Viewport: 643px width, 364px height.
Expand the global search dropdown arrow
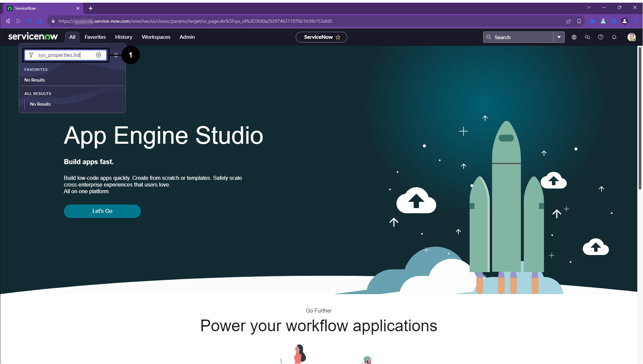pos(559,37)
